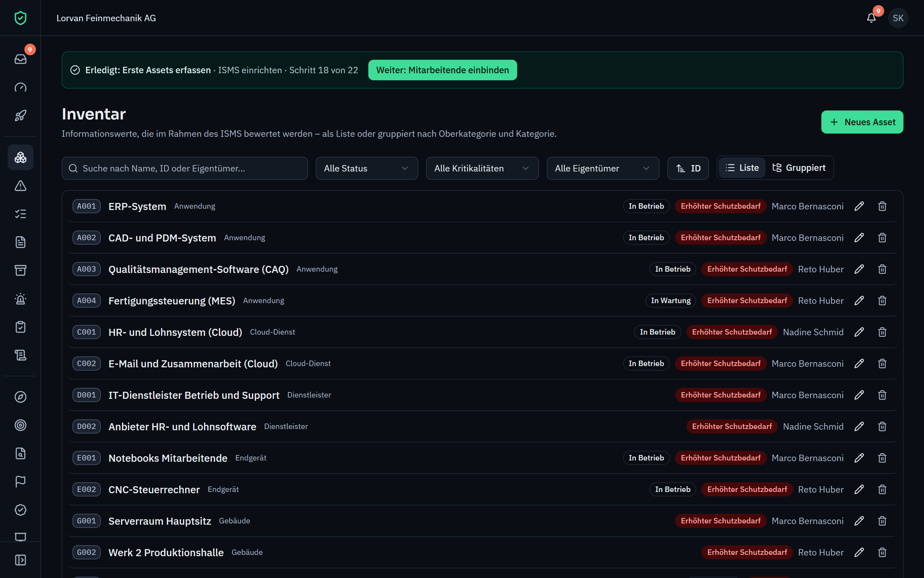Open the file search sidebar item
The width and height of the screenshot is (924, 578).
[x=20, y=453]
